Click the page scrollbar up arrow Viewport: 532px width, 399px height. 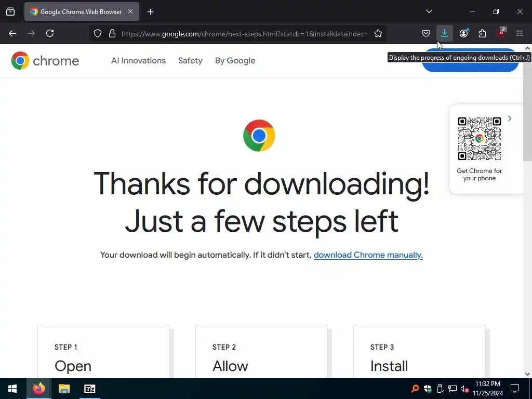coord(528,48)
